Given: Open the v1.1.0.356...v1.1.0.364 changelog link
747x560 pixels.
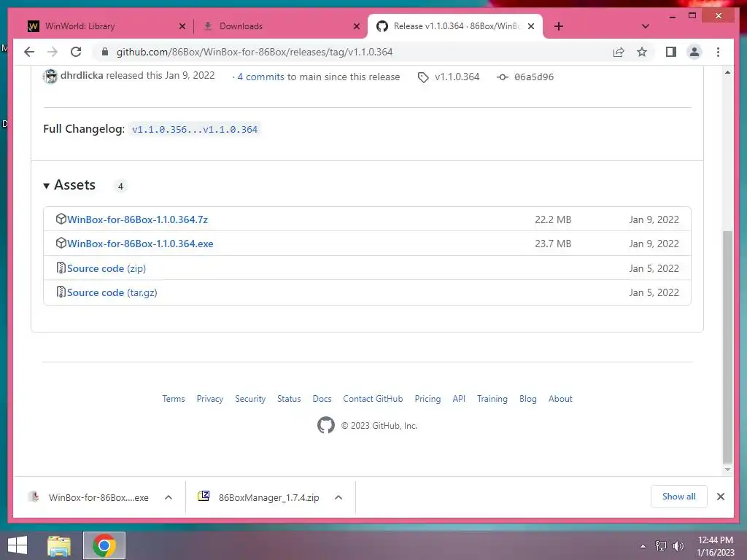Looking at the screenshot, I should (x=194, y=129).
